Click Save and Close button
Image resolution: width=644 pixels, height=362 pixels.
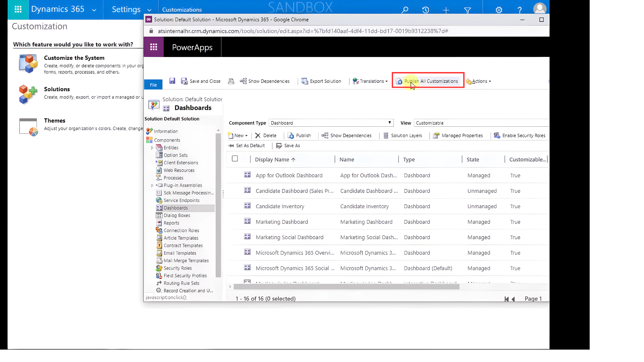pyautogui.click(x=201, y=81)
